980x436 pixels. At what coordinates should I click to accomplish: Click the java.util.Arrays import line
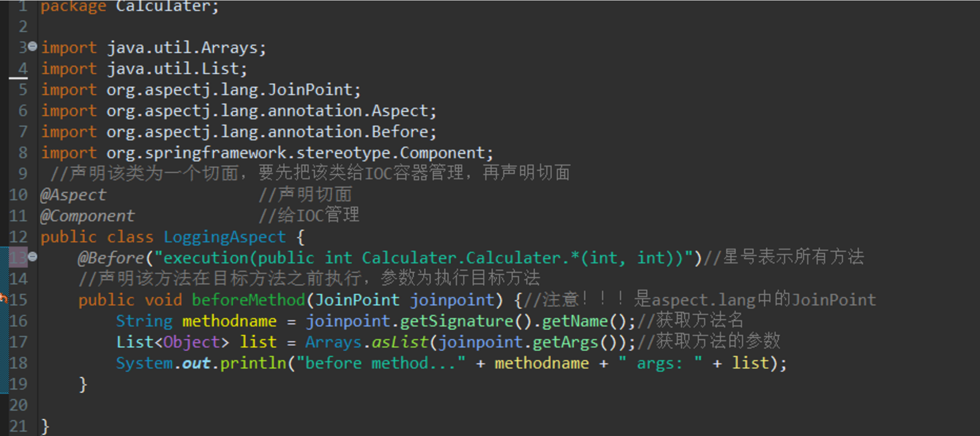pyautogui.click(x=186, y=48)
